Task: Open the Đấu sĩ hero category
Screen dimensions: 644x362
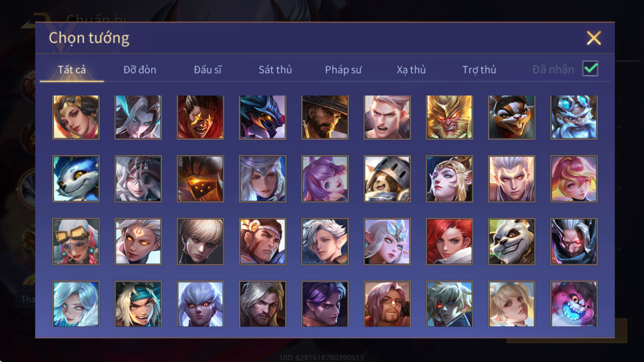Action: coord(208,70)
